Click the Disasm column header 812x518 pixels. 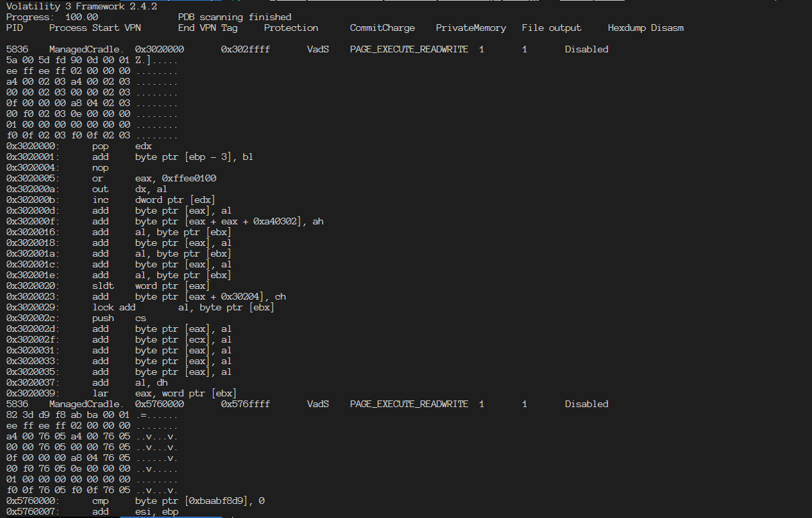[668, 28]
